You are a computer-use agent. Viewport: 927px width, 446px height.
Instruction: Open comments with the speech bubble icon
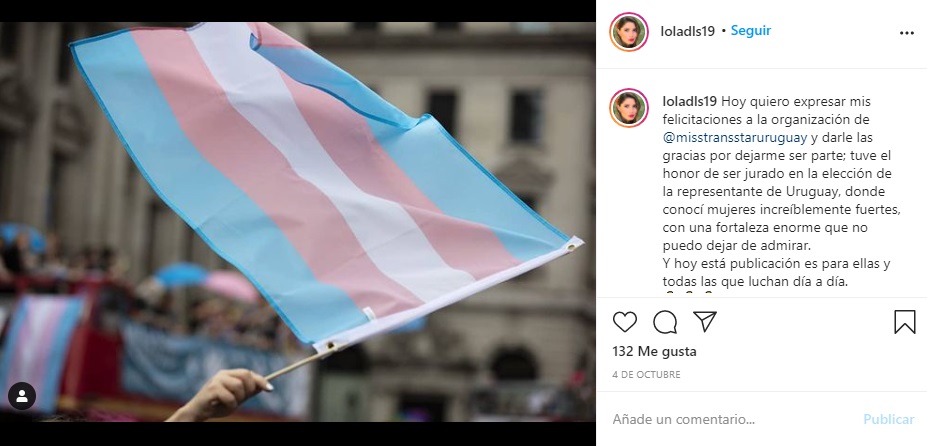(665, 322)
